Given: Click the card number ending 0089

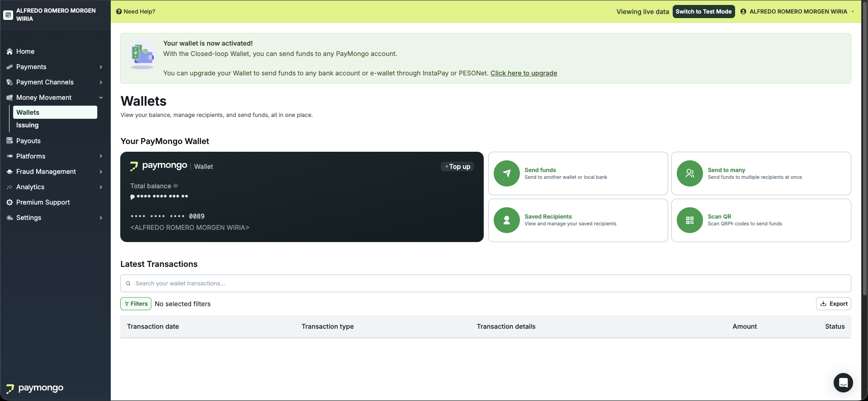Looking at the screenshot, I should [167, 216].
